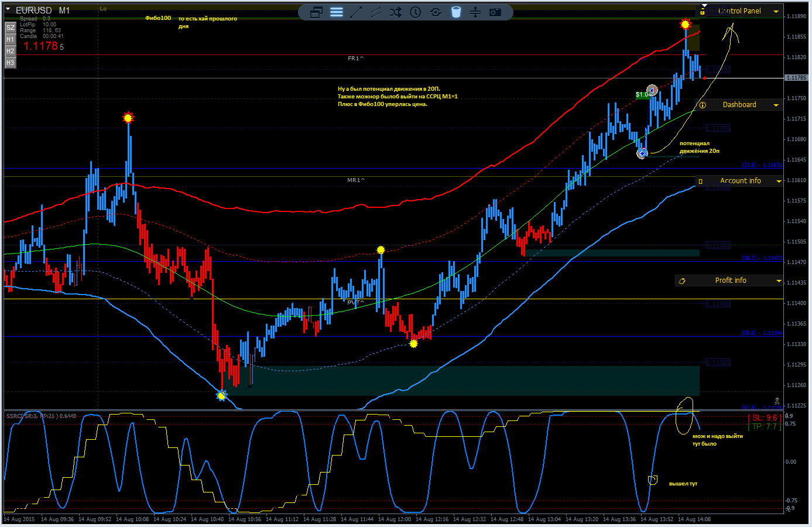Toggle the SZ button
This screenshot has width=812, height=527.
10,28
